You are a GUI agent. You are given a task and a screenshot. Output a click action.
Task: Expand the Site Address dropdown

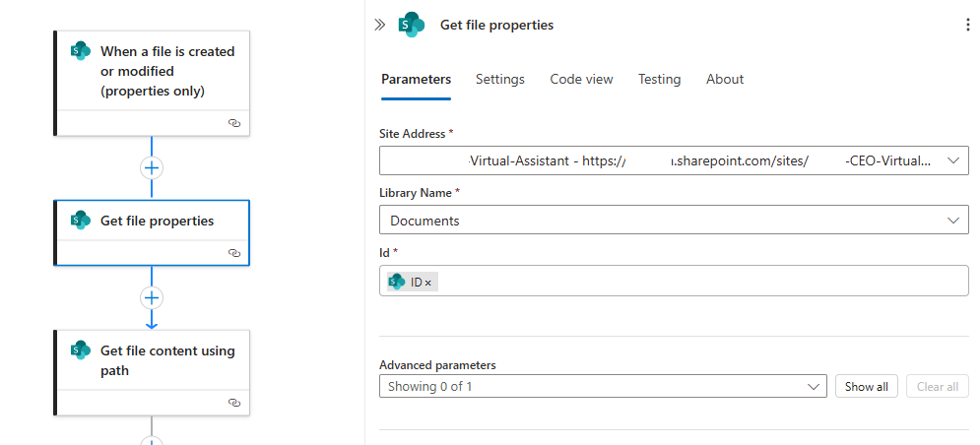(952, 160)
